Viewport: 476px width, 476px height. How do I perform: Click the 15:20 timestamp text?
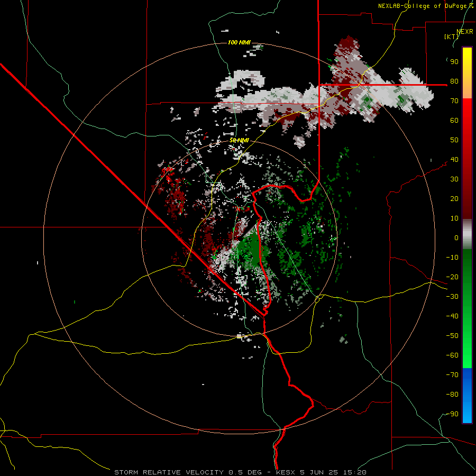pyautogui.click(x=355, y=472)
